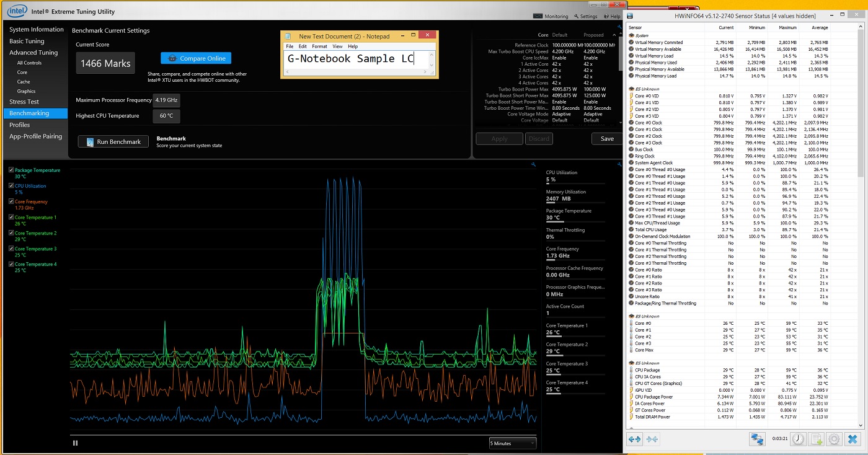Open the 5 Minutes time range dropdown
This screenshot has height=455, width=868.
click(512, 443)
